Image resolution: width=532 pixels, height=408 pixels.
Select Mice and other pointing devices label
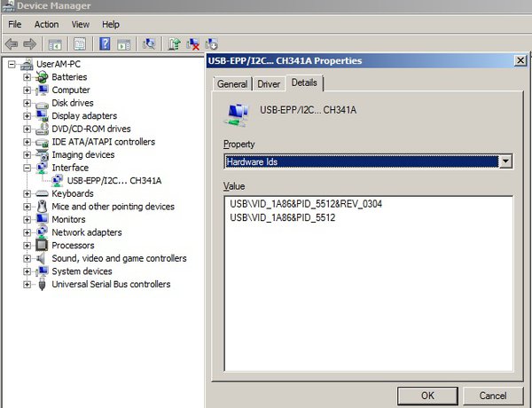[x=113, y=207]
